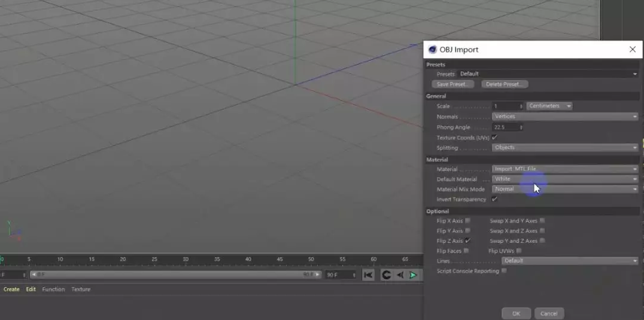The height and width of the screenshot is (320, 644).
Task: Step back one frame in timeline
Action: click(x=400, y=275)
